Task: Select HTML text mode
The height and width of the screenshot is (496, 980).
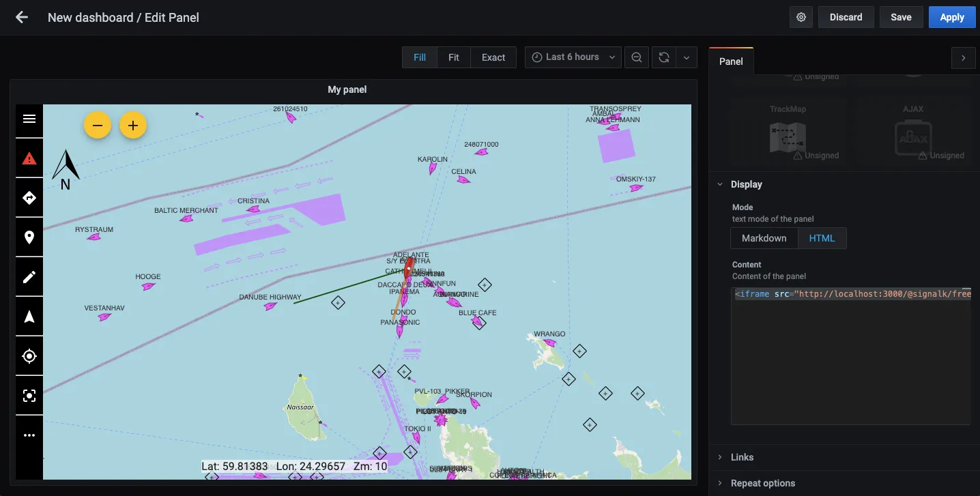Action: click(822, 238)
